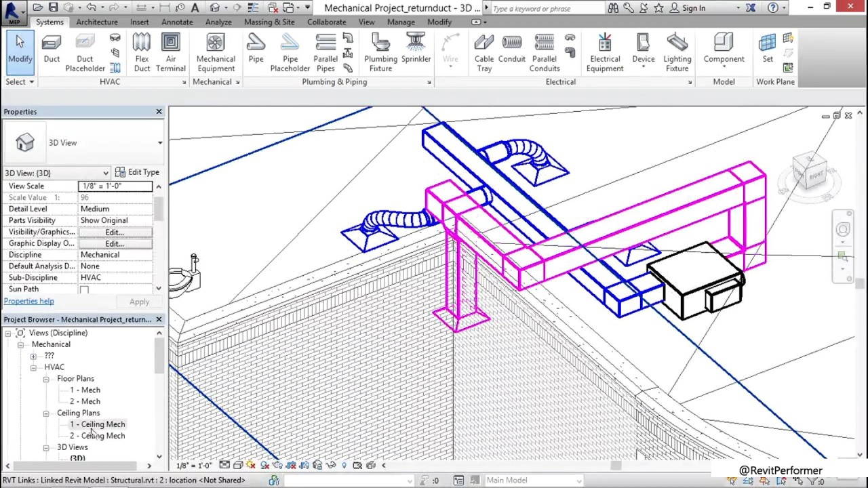This screenshot has width=868, height=488.
Task: Open the Collaborate ribbon tab
Action: (x=326, y=22)
